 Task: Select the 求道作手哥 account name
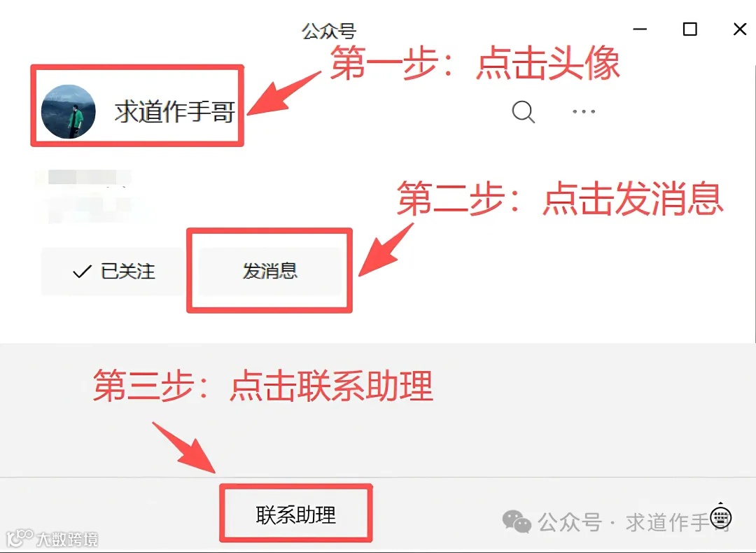[174, 112]
